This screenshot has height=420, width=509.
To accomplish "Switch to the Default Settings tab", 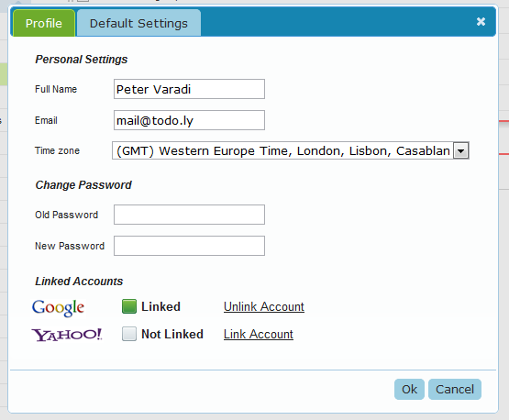I will pos(138,23).
